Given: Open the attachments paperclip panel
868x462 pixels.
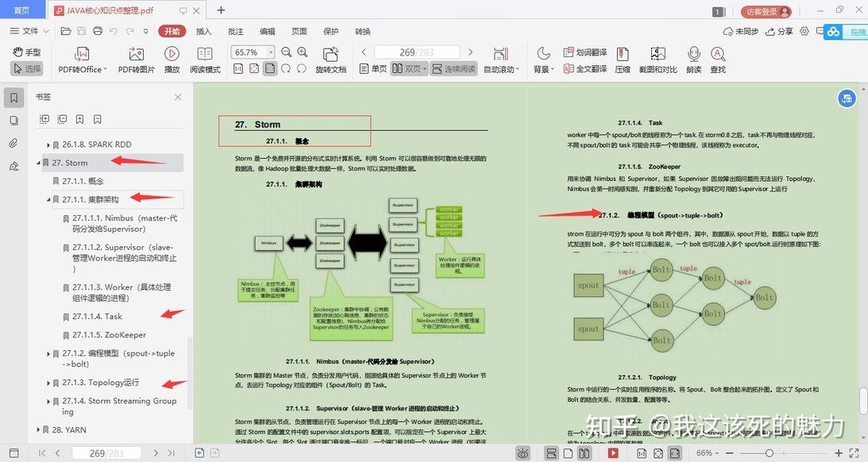Looking at the screenshot, I should 14,144.
